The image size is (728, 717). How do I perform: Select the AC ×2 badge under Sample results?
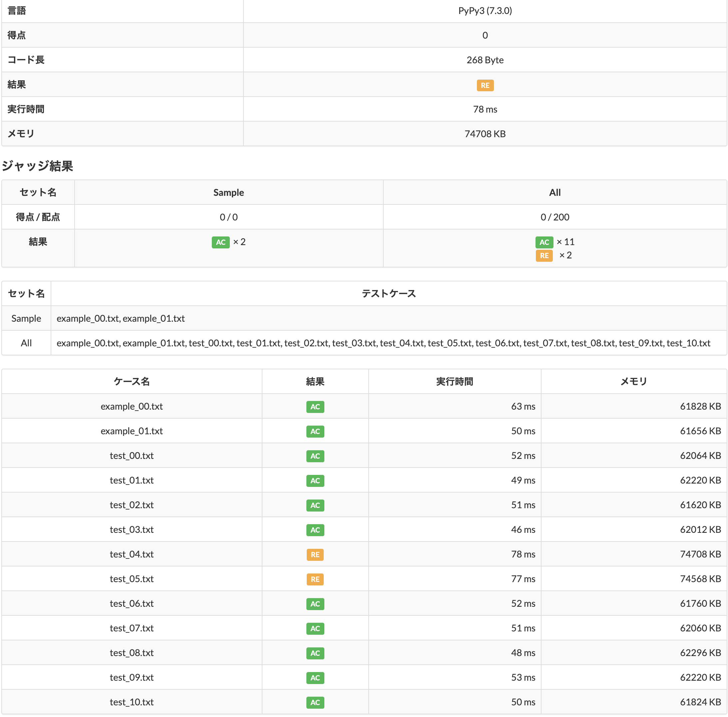click(x=220, y=242)
